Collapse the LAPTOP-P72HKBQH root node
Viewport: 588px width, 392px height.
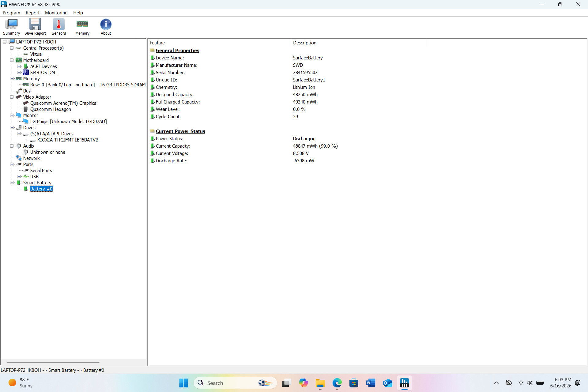pyautogui.click(x=5, y=42)
